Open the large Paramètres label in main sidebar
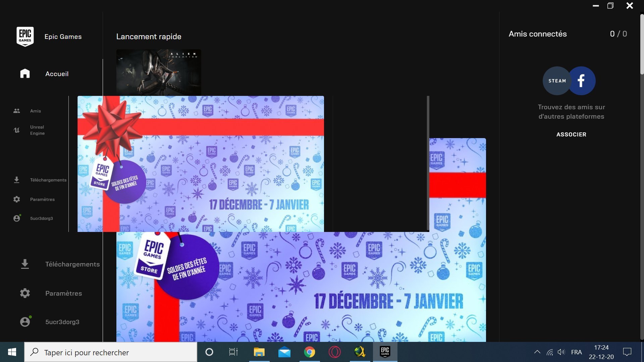644x362 pixels. (64, 293)
